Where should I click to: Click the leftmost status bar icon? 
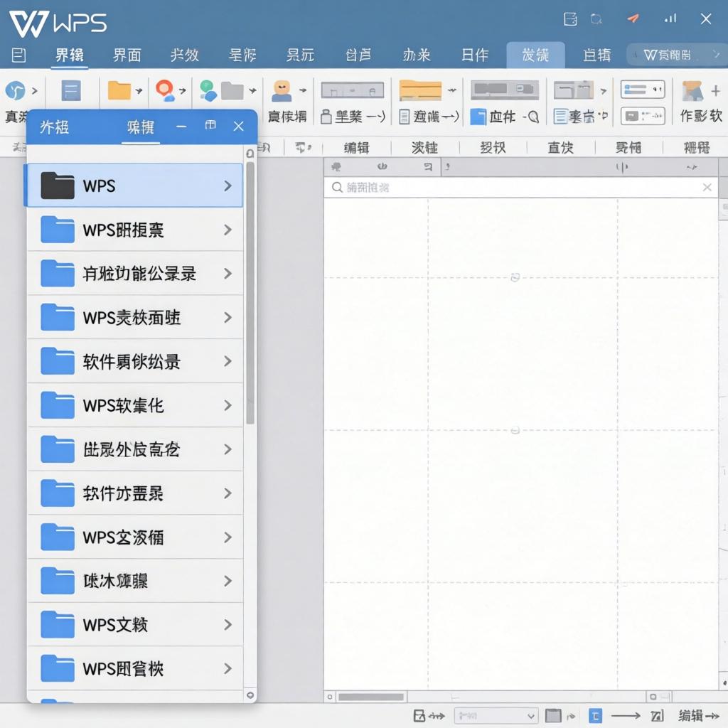(x=419, y=715)
